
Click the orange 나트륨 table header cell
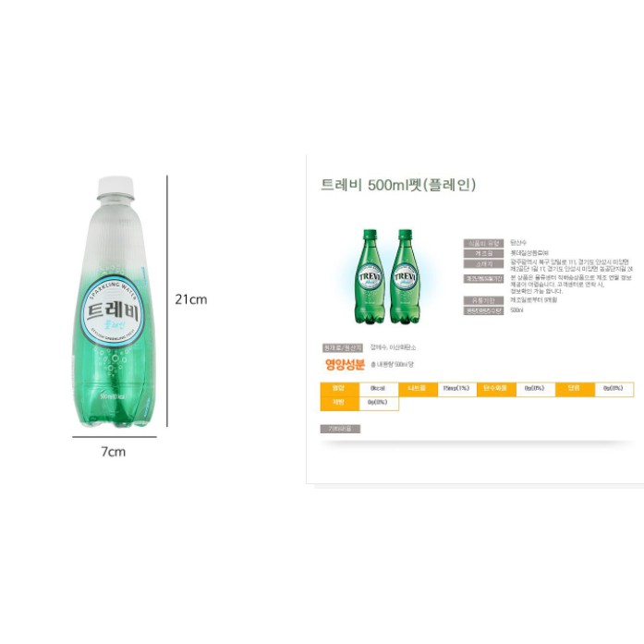coord(418,389)
